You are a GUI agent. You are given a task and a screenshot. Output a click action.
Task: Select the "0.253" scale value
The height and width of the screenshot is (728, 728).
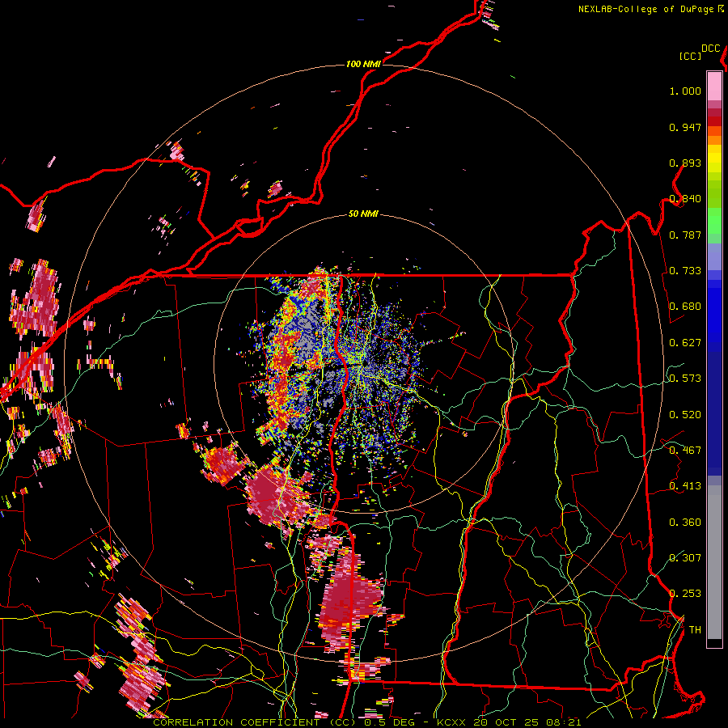(x=685, y=594)
